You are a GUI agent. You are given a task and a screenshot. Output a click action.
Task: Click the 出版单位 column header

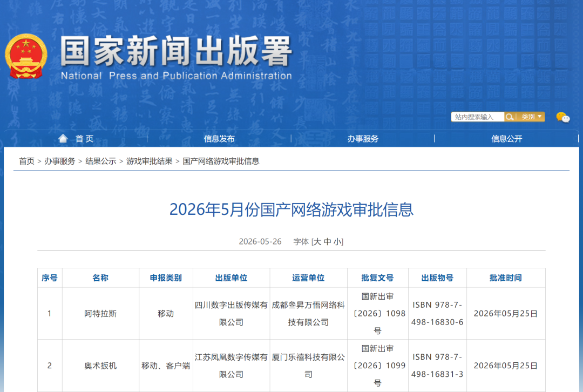231,278
